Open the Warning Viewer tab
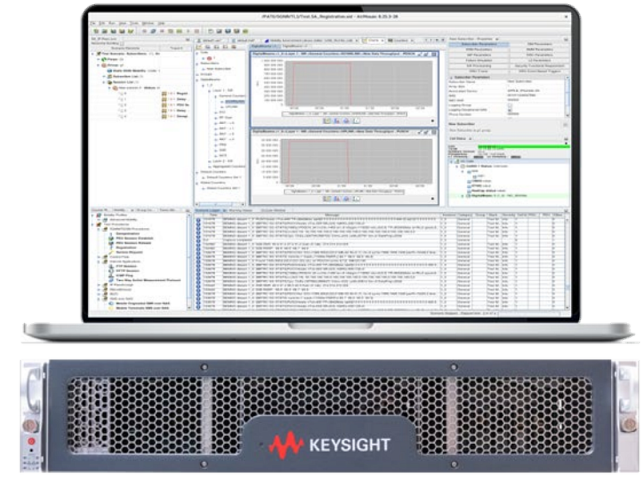 click(241, 210)
